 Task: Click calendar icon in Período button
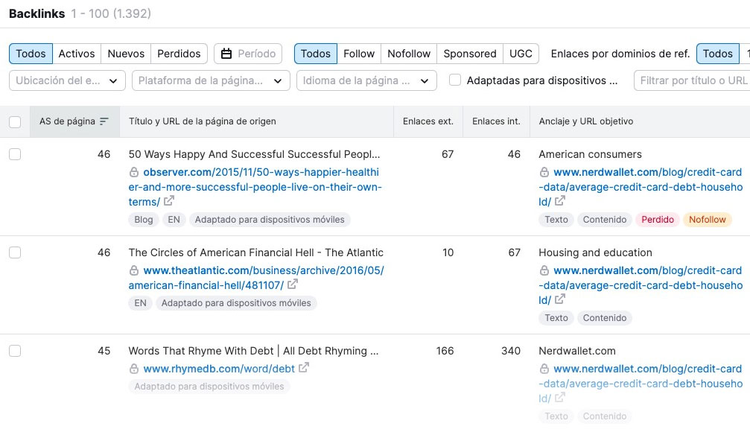(226, 54)
